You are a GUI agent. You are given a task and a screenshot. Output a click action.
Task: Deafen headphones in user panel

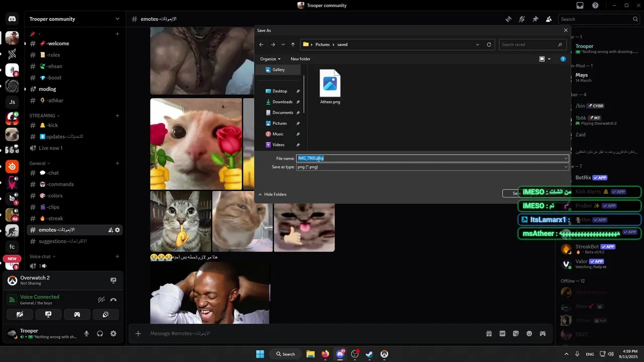coord(100,333)
